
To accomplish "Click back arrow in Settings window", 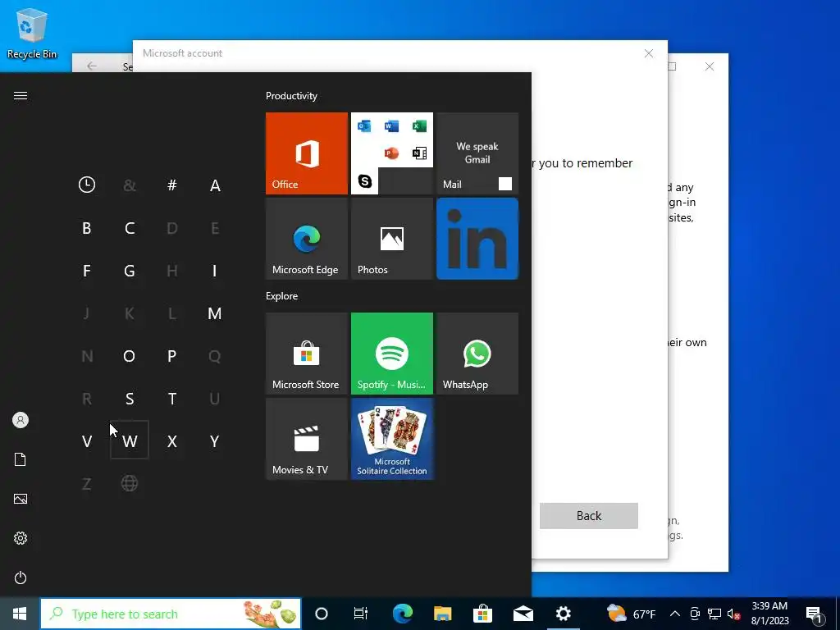I will click(x=92, y=66).
